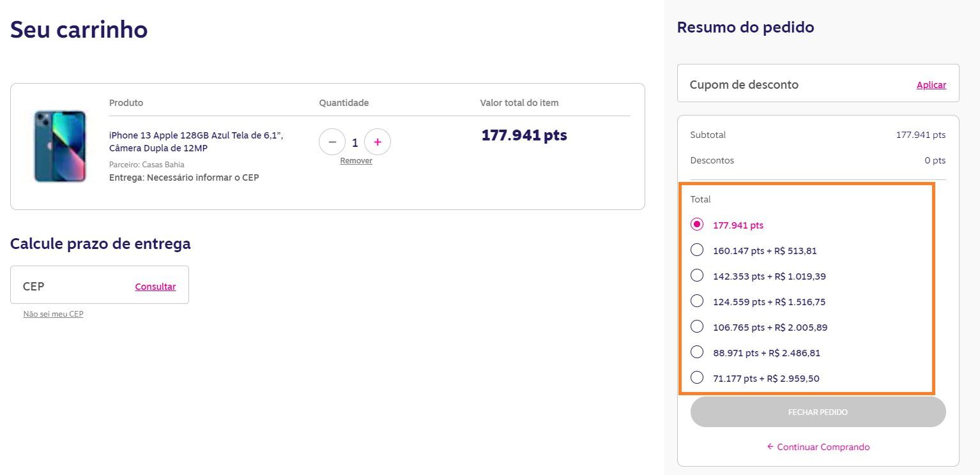Pick the 88.971 pts + R$ 2.486,81 option
This screenshot has width=980, height=475.
click(x=697, y=352)
